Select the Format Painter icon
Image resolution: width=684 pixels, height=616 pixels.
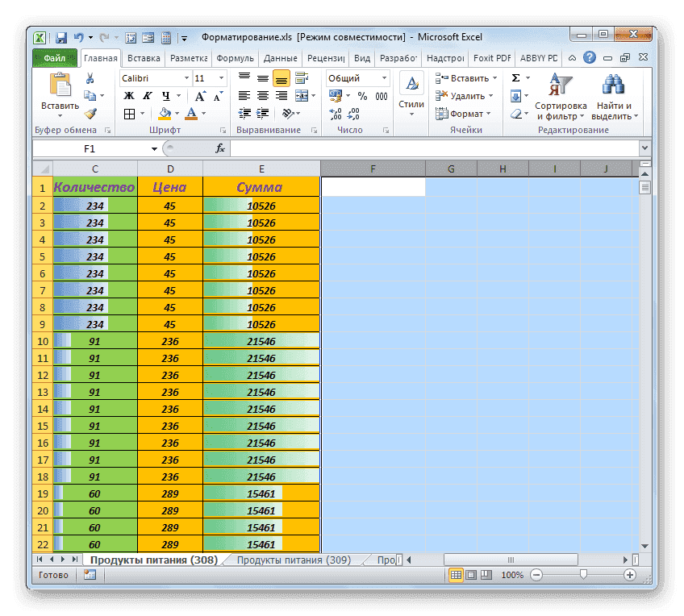click(x=91, y=114)
